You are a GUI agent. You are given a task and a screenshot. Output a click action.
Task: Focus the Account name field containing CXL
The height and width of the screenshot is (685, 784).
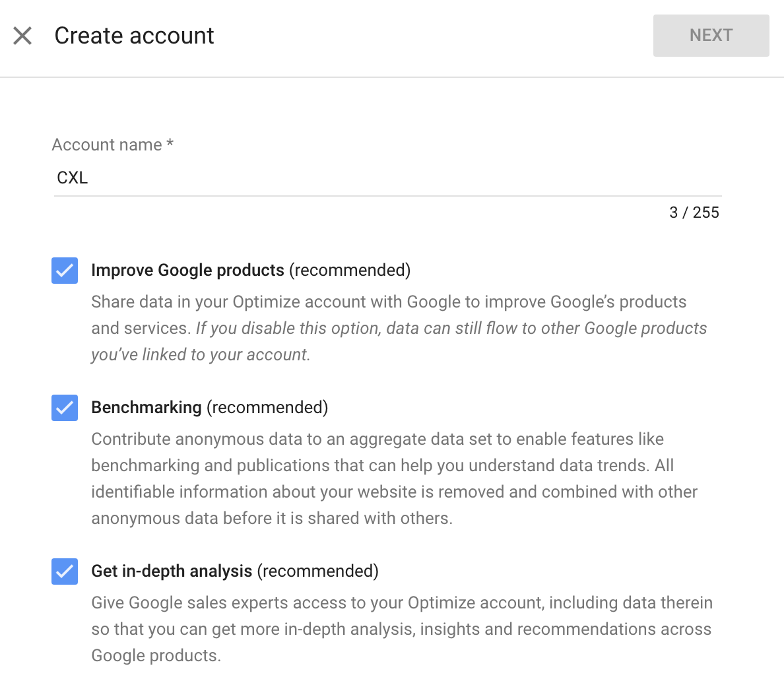coord(387,178)
